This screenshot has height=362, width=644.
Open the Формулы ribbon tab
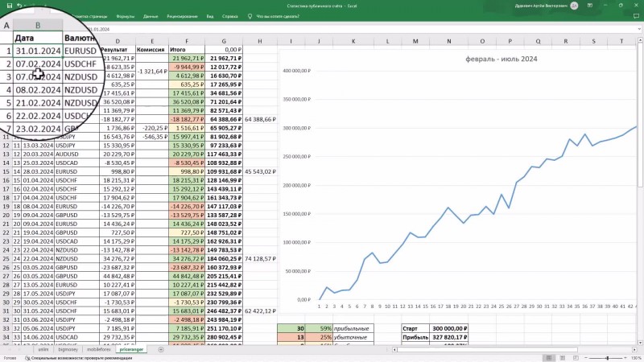click(x=126, y=16)
